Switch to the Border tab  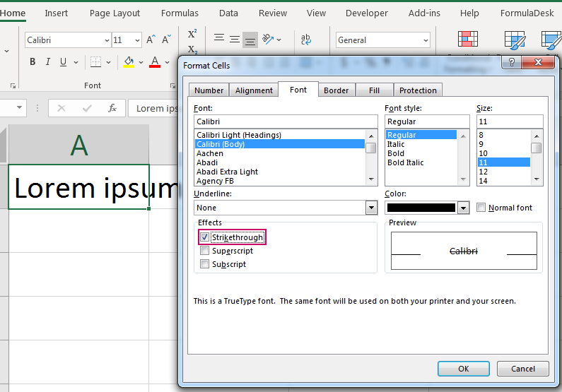click(336, 90)
